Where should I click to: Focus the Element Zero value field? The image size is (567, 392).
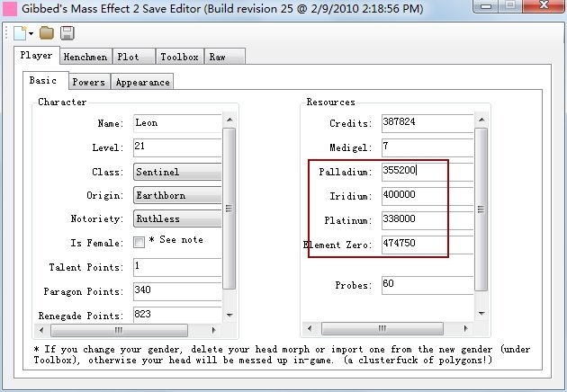point(413,244)
